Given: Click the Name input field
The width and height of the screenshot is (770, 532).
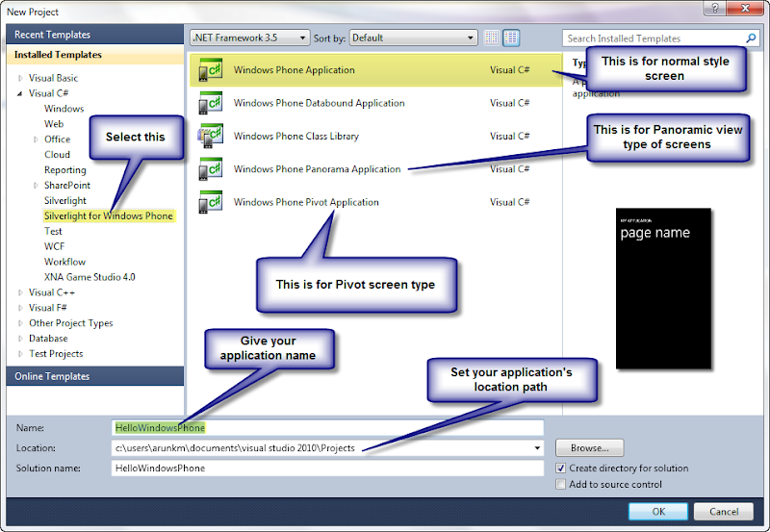Looking at the screenshot, I should click(327, 428).
